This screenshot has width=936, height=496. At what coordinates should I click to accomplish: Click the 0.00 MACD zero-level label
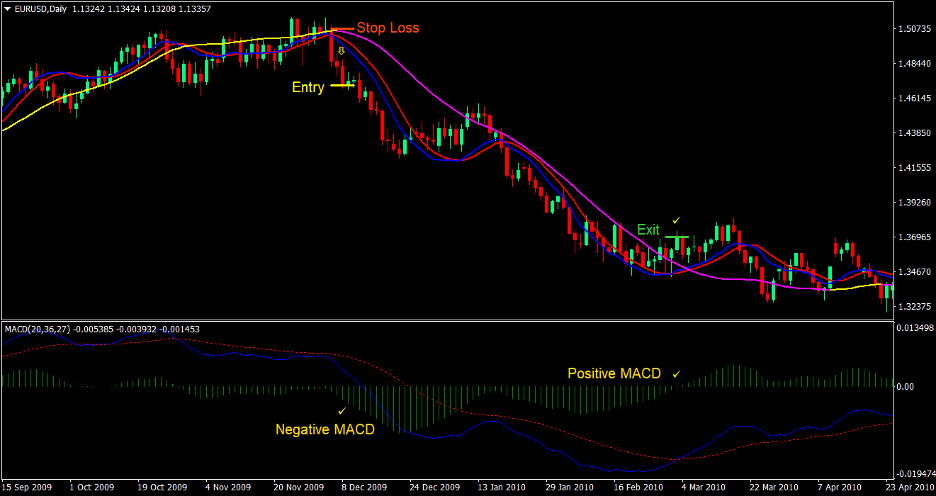click(x=907, y=387)
